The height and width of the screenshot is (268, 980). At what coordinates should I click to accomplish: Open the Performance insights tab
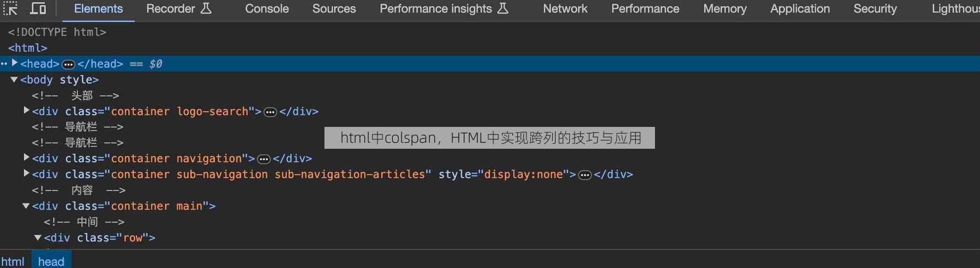coord(444,9)
